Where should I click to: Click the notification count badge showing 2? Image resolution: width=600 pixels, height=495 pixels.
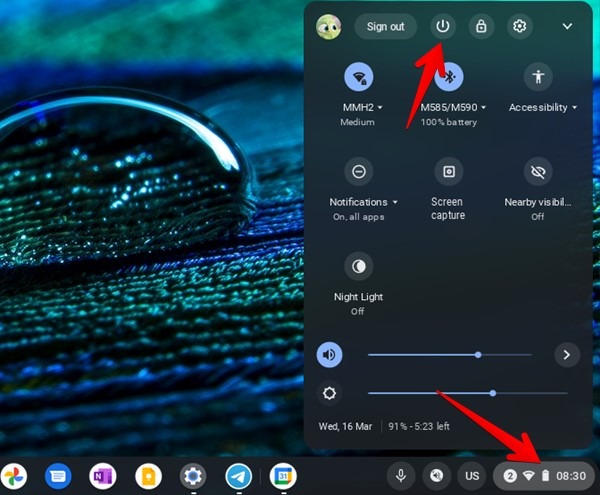click(x=510, y=476)
